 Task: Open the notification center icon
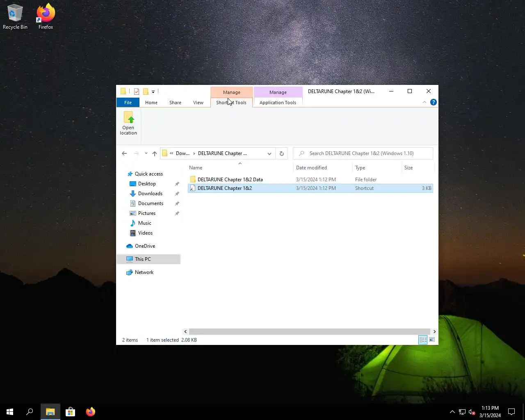click(511, 412)
